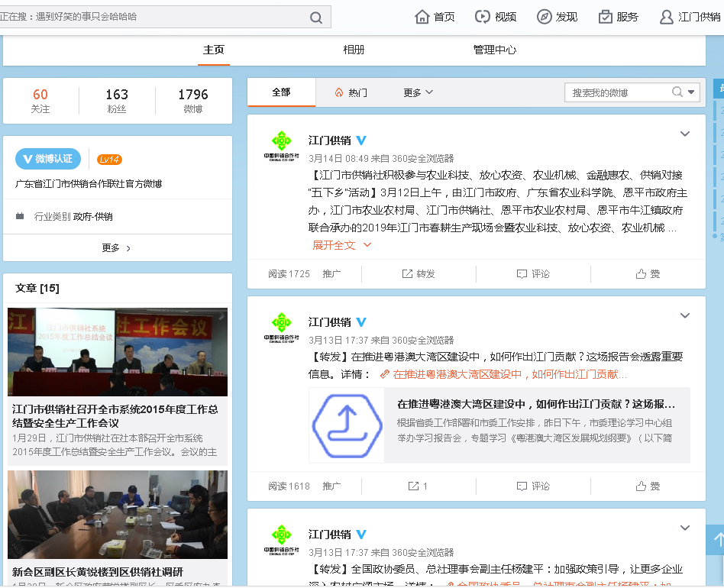The width and height of the screenshot is (724, 588).
Task: Click the 江门供销 user profile icon
Action: point(667,17)
